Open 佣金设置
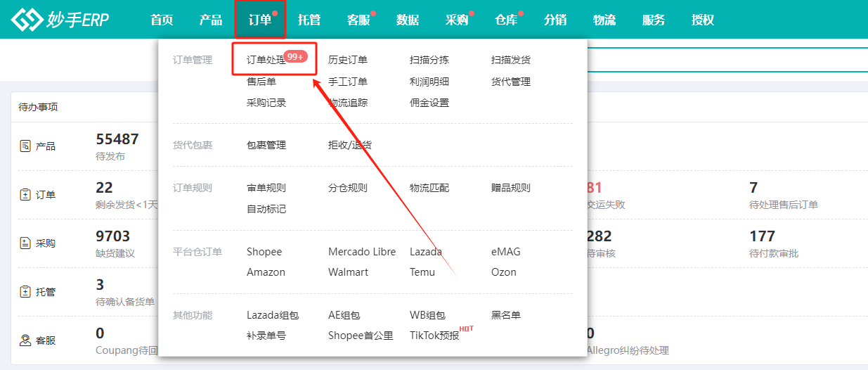 pyautogui.click(x=429, y=103)
